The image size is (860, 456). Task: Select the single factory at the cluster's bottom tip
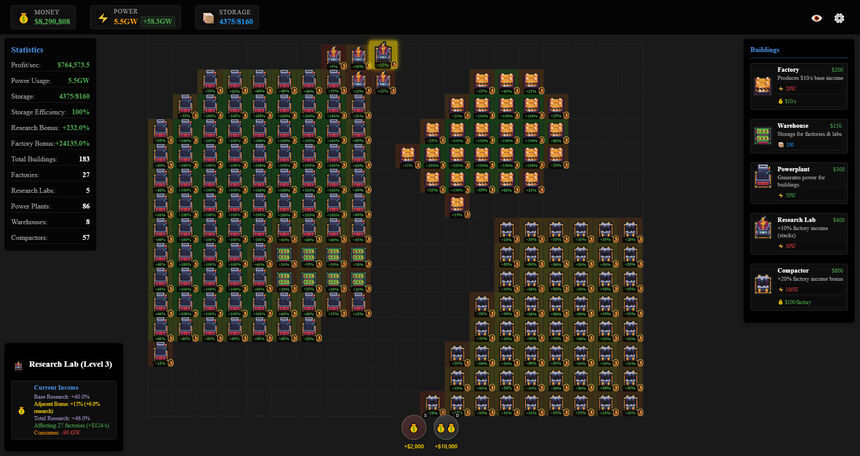pyautogui.click(x=457, y=206)
